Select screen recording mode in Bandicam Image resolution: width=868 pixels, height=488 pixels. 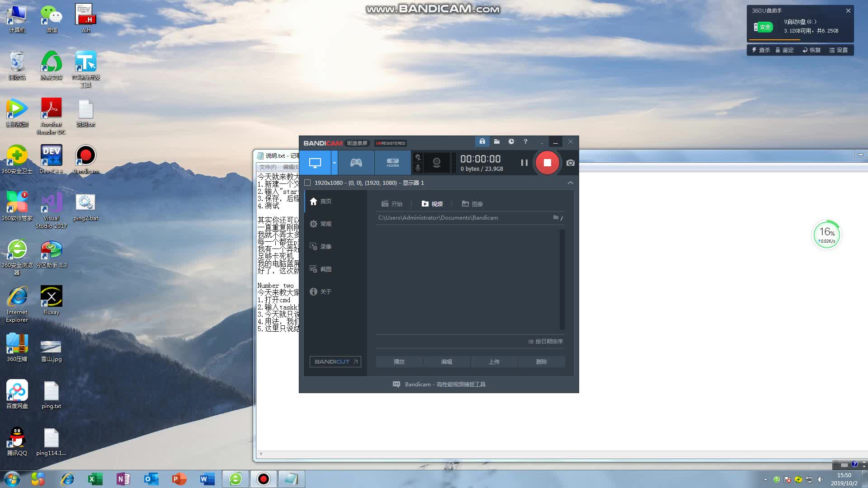click(315, 163)
